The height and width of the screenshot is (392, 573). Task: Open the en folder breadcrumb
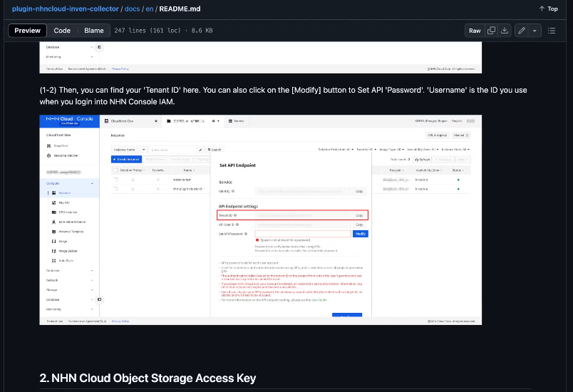point(150,9)
